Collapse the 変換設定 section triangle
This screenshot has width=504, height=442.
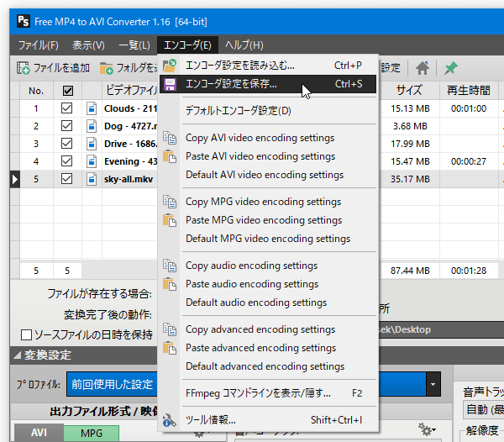18,355
